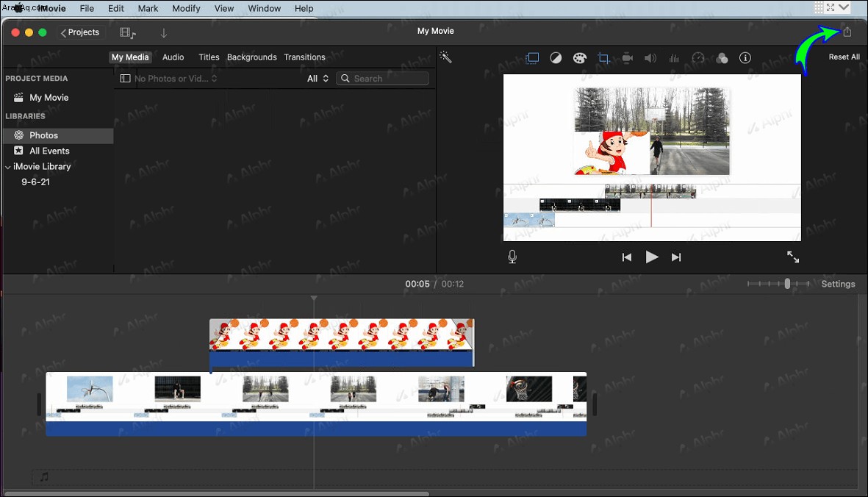The height and width of the screenshot is (497, 868).
Task: Click the fullscreen playback arrows icon
Action: coord(793,257)
